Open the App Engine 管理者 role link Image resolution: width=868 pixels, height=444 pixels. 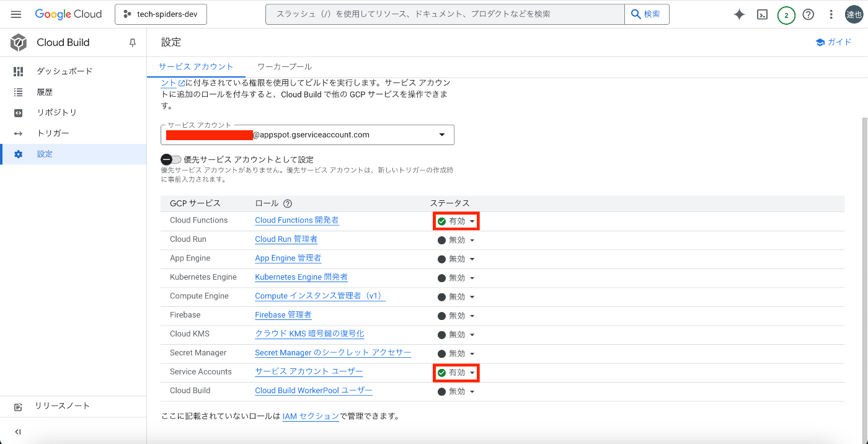(288, 258)
